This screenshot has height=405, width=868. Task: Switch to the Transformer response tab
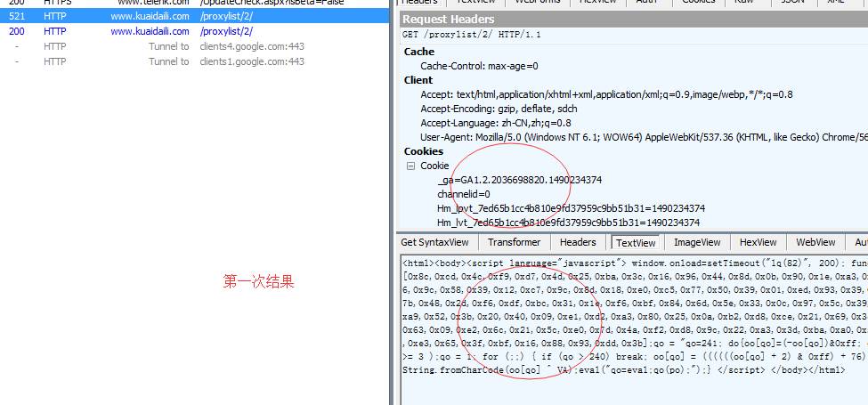pos(515,242)
